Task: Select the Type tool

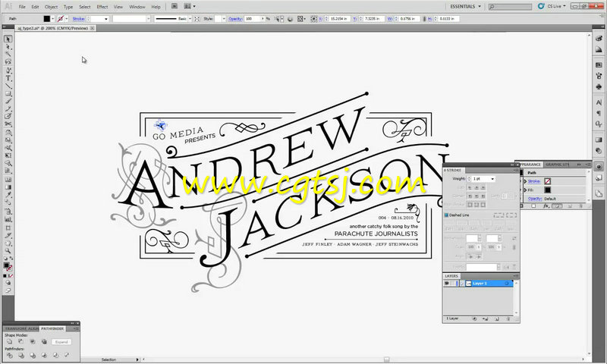Action: pos(8,78)
